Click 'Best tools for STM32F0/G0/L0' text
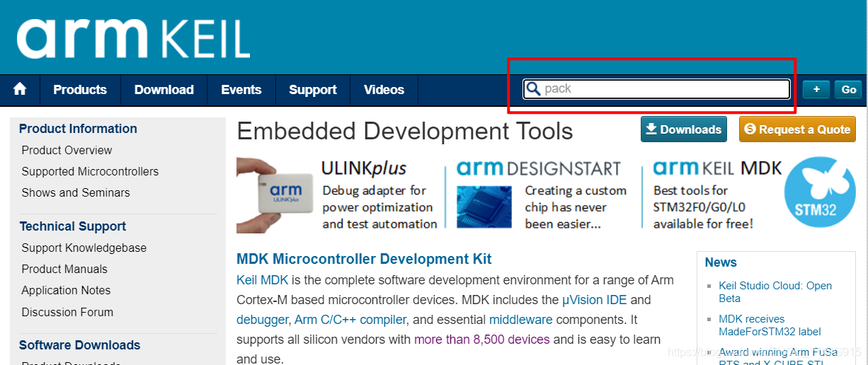 [x=703, y=207]
